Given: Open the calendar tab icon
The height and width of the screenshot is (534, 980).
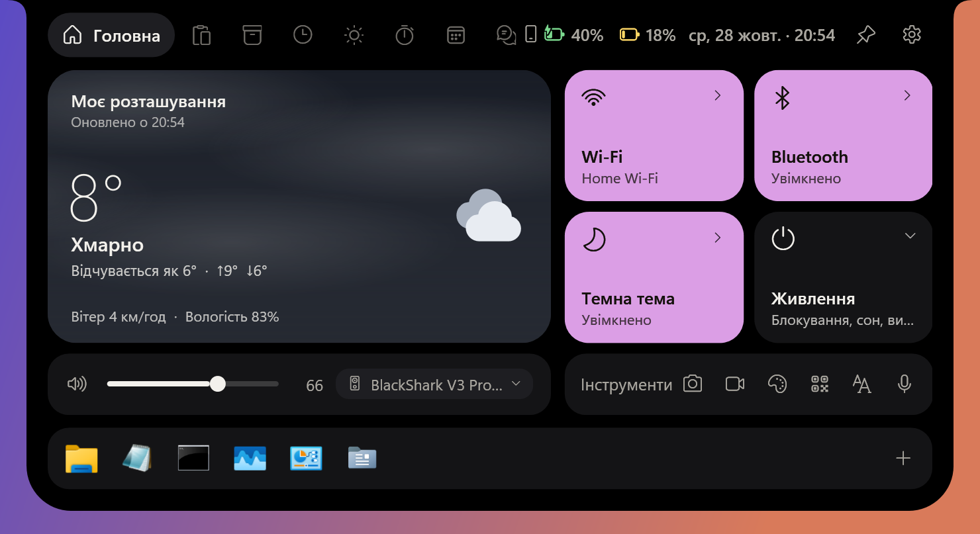Looking at the screenshot, I should [456, 35].
